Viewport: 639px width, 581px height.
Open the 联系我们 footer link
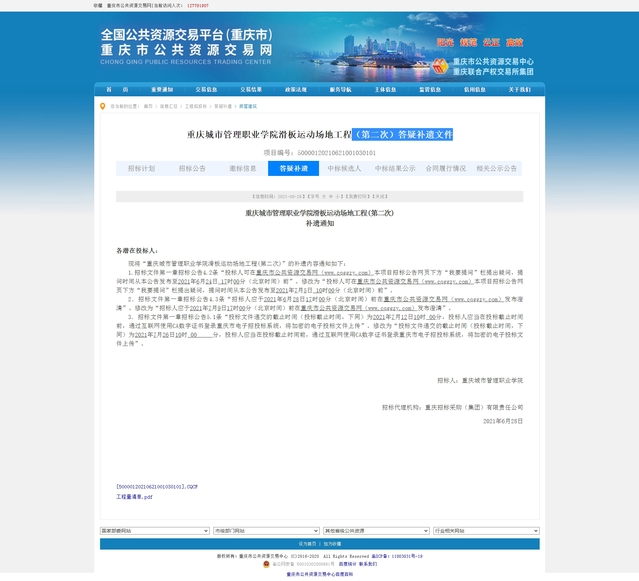coord(368,564)
